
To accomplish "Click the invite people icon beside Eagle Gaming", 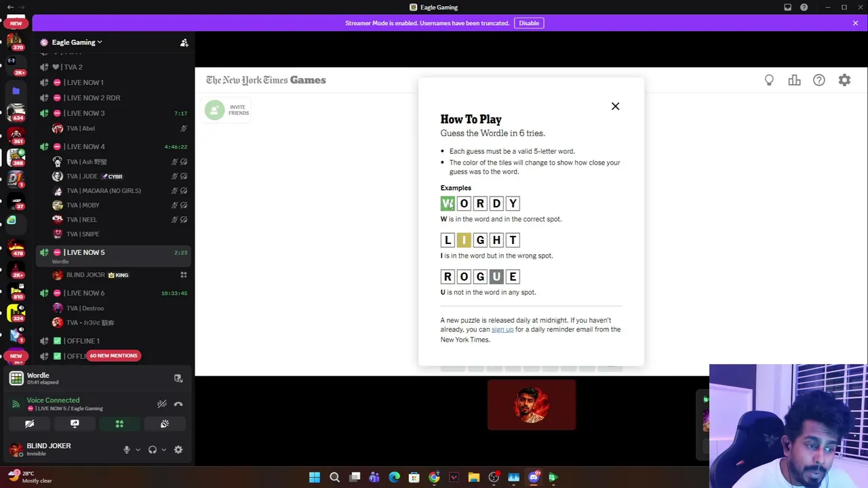I will (x=184, y=43).
